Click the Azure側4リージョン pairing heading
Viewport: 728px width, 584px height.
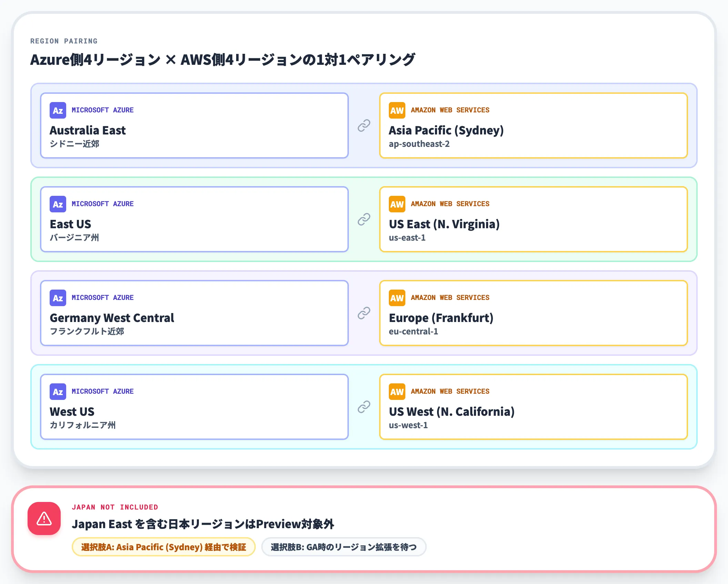[x=223, y=60]
